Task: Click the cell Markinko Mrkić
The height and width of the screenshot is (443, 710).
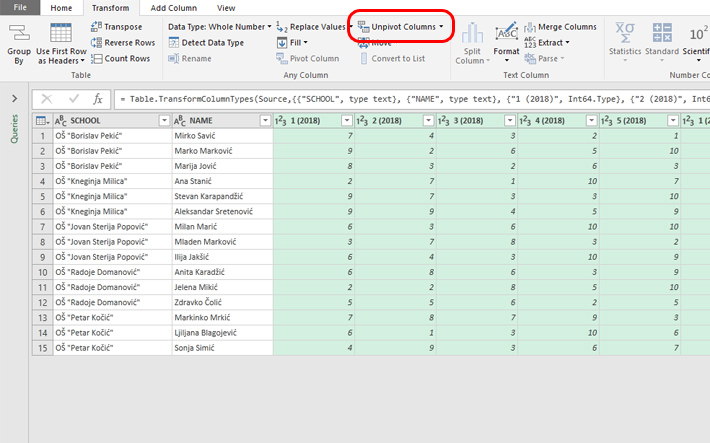Action: [x=222, y=318]
